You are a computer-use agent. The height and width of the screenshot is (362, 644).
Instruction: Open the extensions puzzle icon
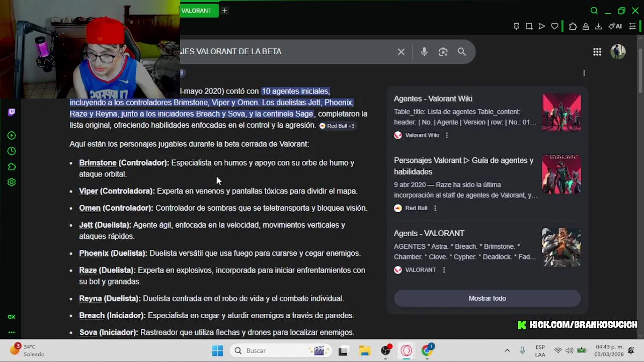tap(573, 26)
